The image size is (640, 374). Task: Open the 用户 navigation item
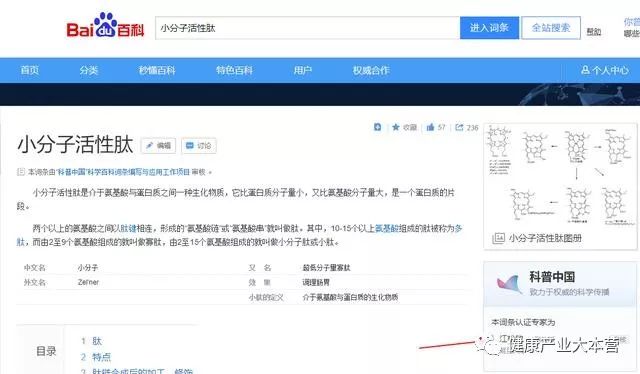[x=302, y=70]
